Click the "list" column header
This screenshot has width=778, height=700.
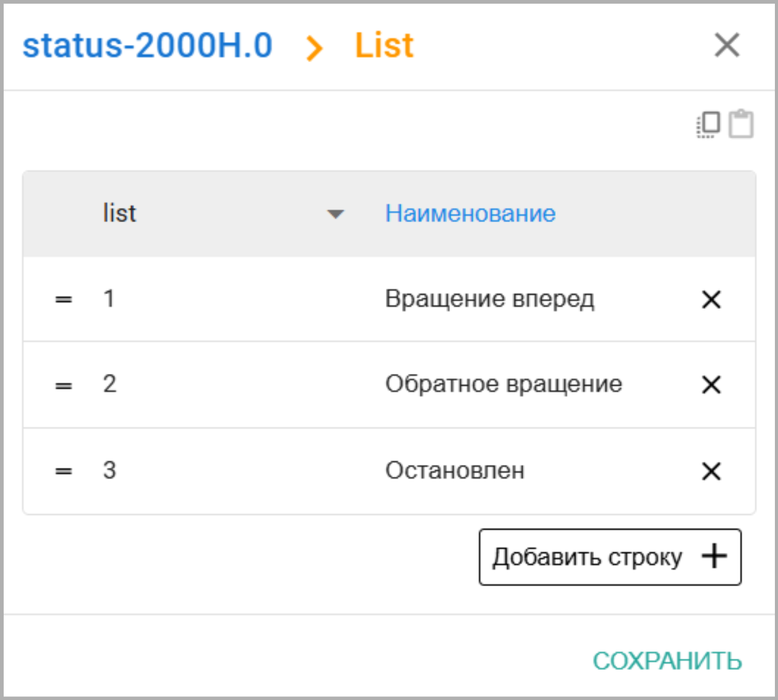119,213
